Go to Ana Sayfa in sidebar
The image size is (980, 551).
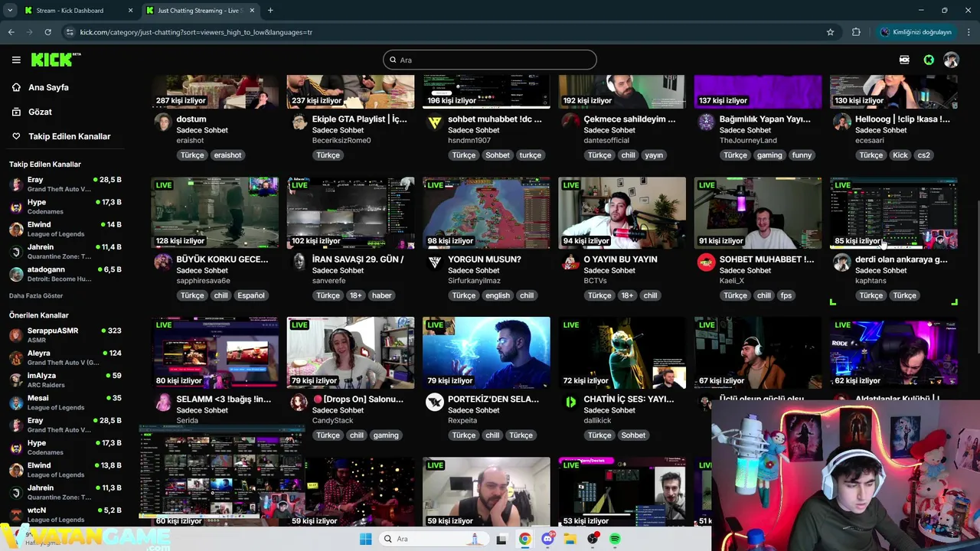pos(48,87)
